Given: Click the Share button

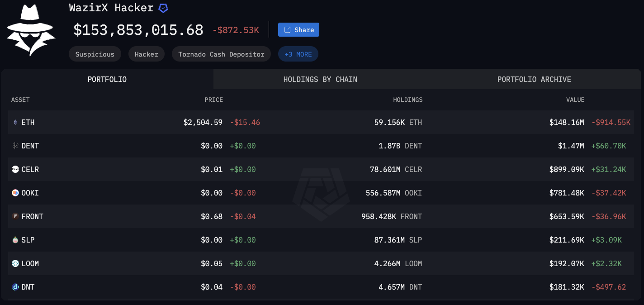Looking at the screenshot, I should [298, 30].
